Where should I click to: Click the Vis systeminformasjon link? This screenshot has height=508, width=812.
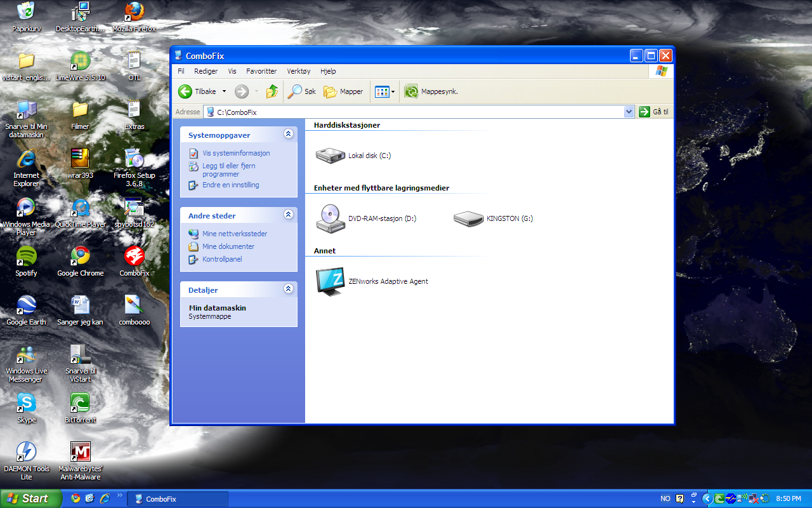coord(235,153)
